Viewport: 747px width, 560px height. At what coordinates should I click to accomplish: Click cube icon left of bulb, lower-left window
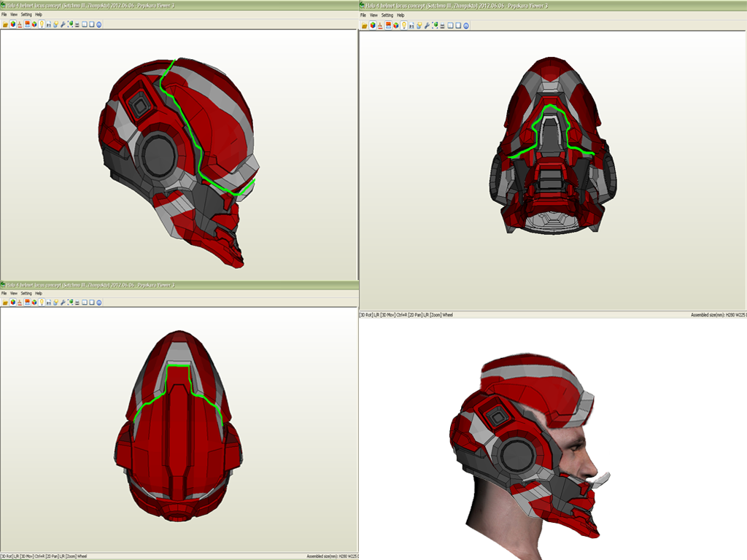coord(34,303)
